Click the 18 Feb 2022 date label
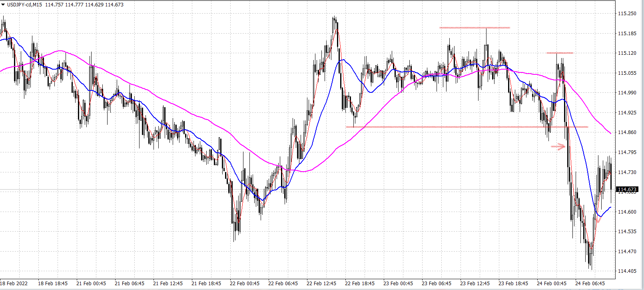This screenshot has height=290, width=644. pyautogui.click(x=14, y=283)
